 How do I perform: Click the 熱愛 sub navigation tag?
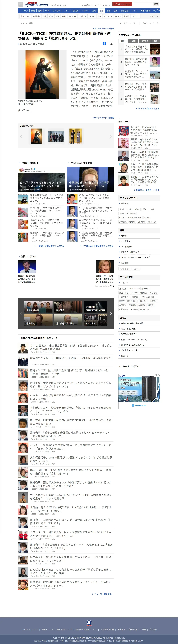point(44,16)
